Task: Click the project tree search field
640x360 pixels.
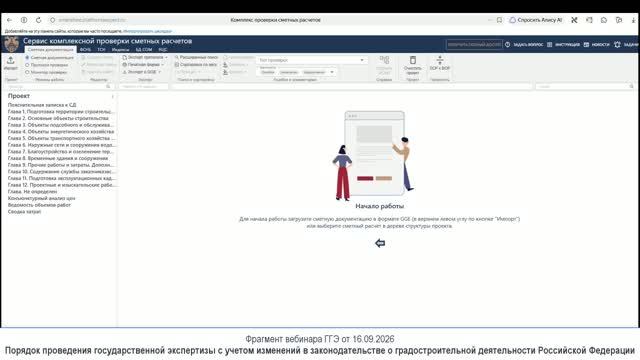Action: pyautogui.click(x=59, y=87)
